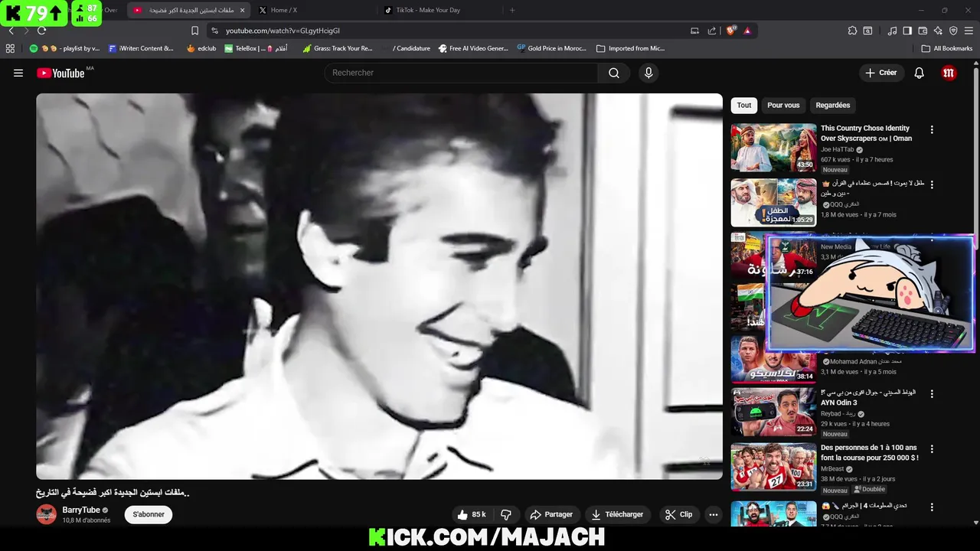Open the Partager share dialog
This screenshot has height=551, width=980.
551,514
